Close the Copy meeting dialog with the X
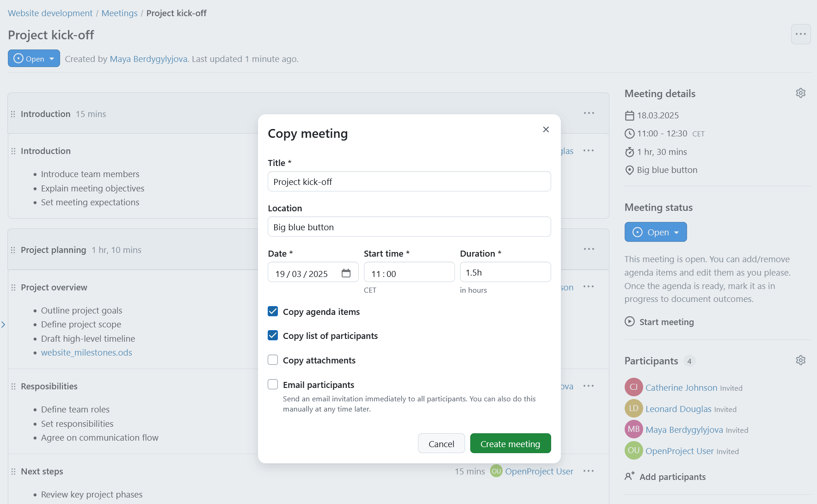This screenshot has height=504, width=817. 546,129
